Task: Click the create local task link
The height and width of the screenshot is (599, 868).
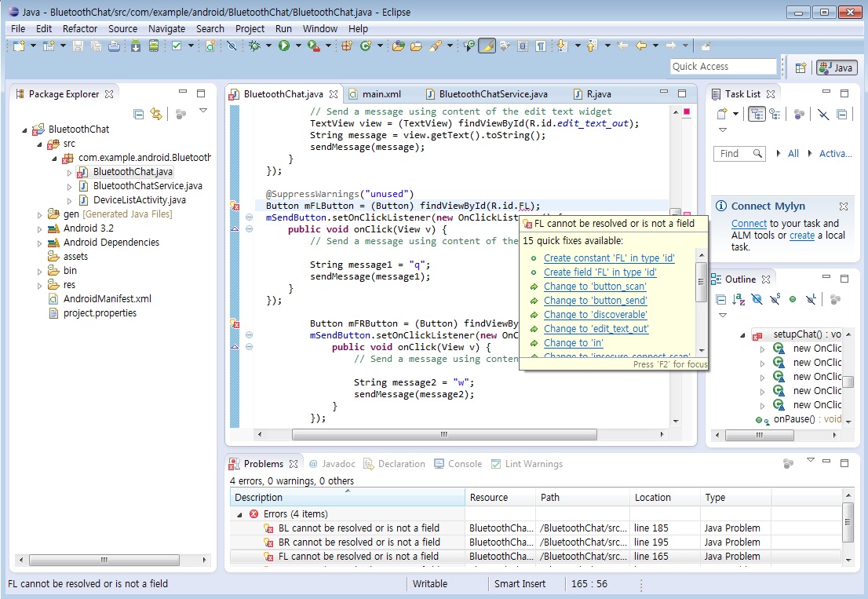Action: tap(801, 236)
